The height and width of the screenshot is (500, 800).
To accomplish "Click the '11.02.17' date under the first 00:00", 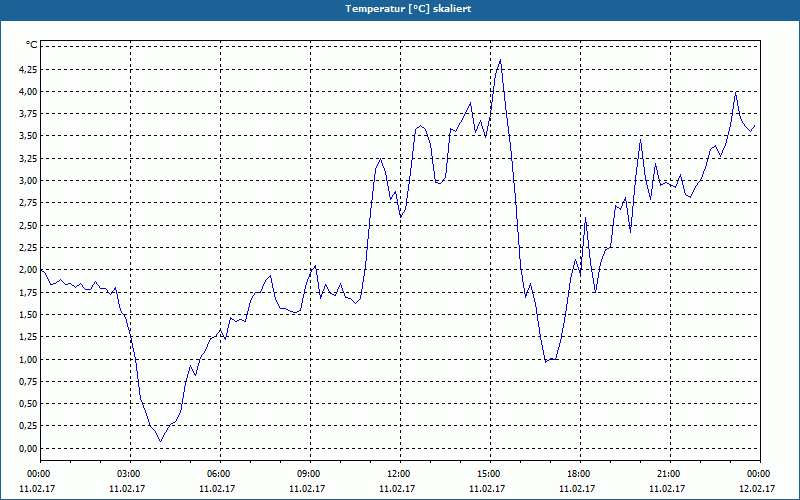I will [x=37, y=489].
